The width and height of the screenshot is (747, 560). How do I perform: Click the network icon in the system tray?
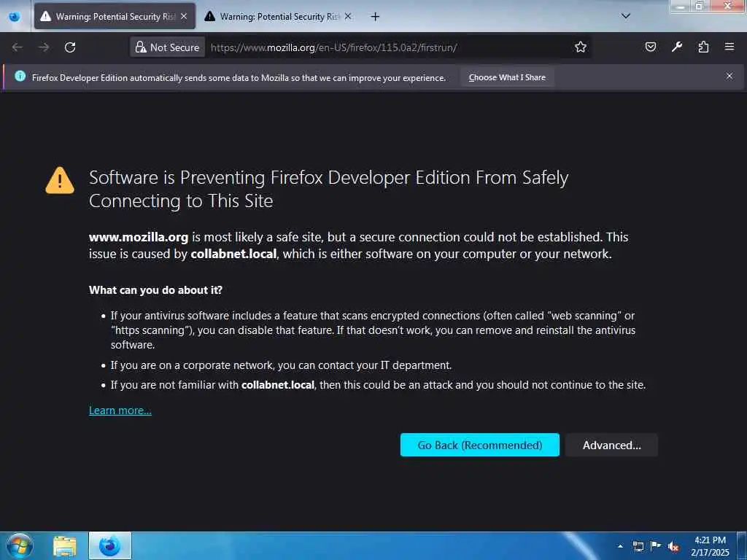[638, 546]
